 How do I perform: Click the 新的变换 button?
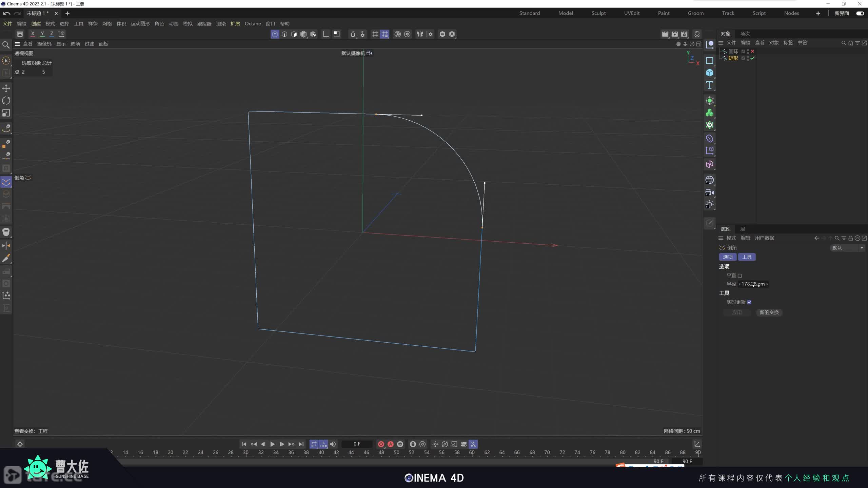coord(769,312)
